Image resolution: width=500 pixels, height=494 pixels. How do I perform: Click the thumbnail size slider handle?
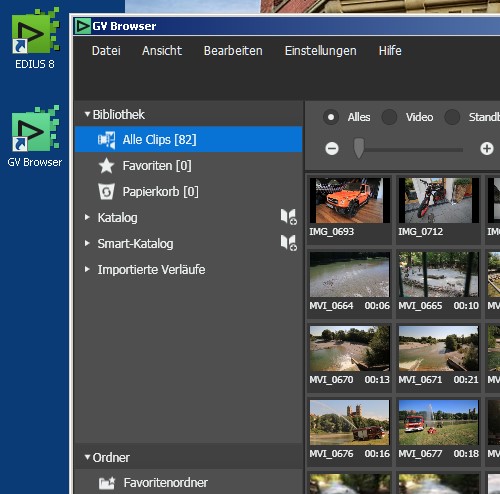(x=359, y=148)
